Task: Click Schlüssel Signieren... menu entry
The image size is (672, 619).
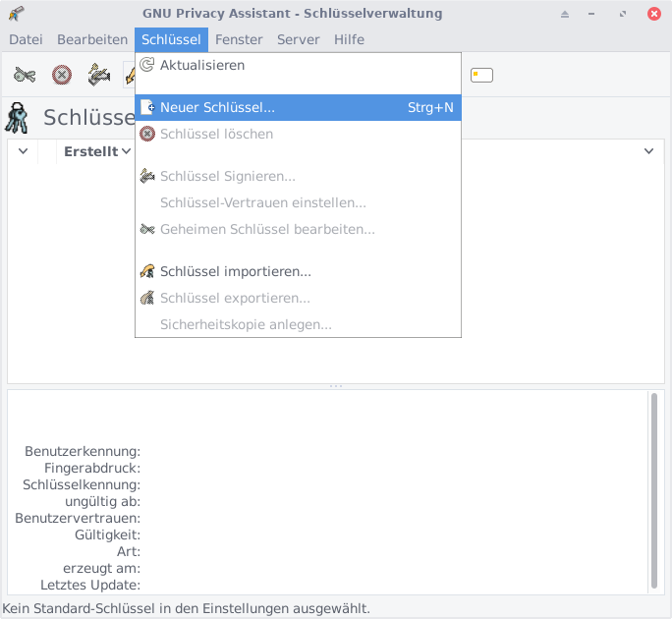Action: click(x=227, y=176)
